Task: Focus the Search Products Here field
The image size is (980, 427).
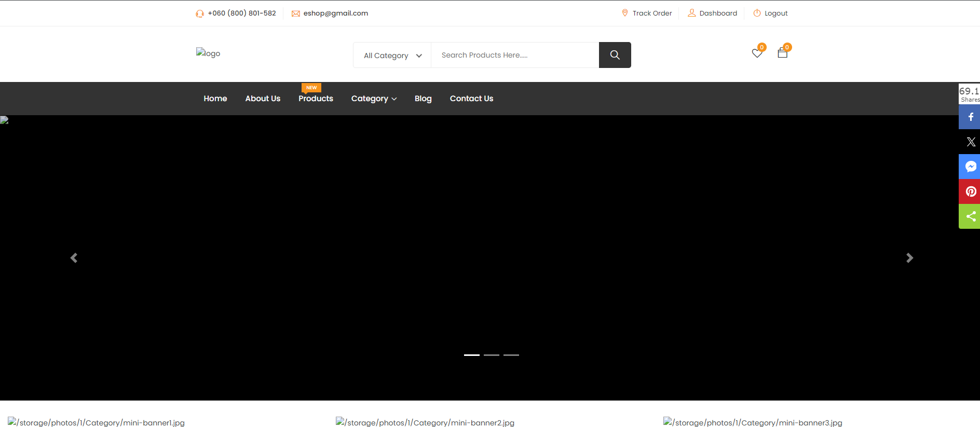Action: pyautogui.click(x=514, y=55)
